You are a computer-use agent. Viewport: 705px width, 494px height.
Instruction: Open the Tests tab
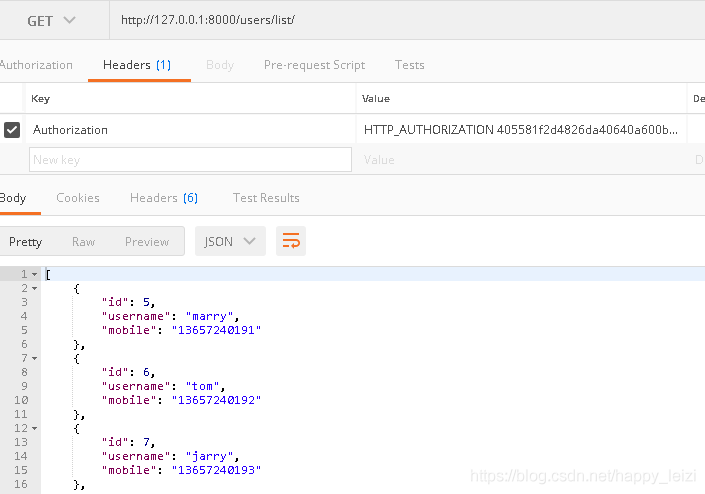click(409, 65)
